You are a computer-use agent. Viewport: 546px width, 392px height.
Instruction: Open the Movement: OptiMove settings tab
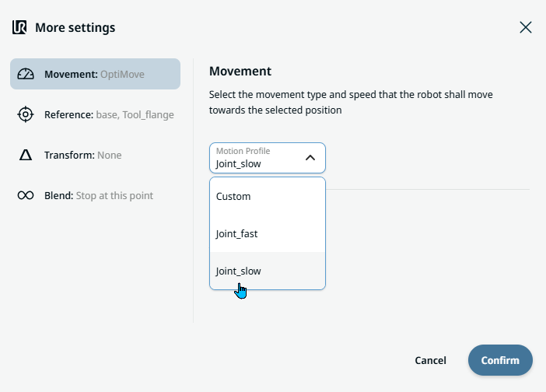[x=95, y=75]
